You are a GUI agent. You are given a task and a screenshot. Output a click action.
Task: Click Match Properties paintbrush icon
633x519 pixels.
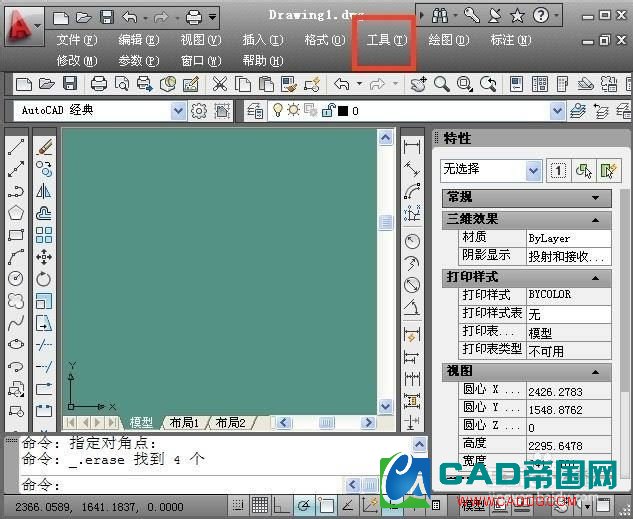pos(289,84)
